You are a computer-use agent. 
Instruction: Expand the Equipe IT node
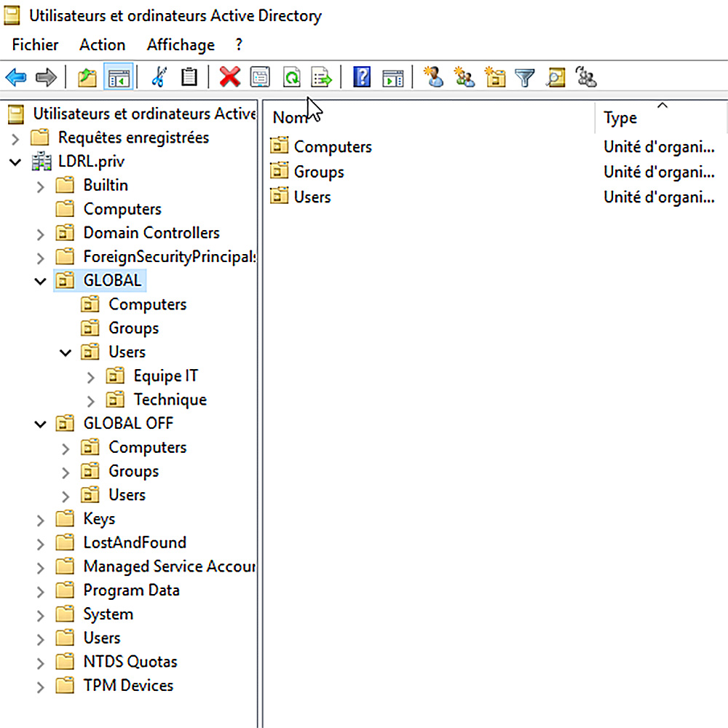(90, 377)
